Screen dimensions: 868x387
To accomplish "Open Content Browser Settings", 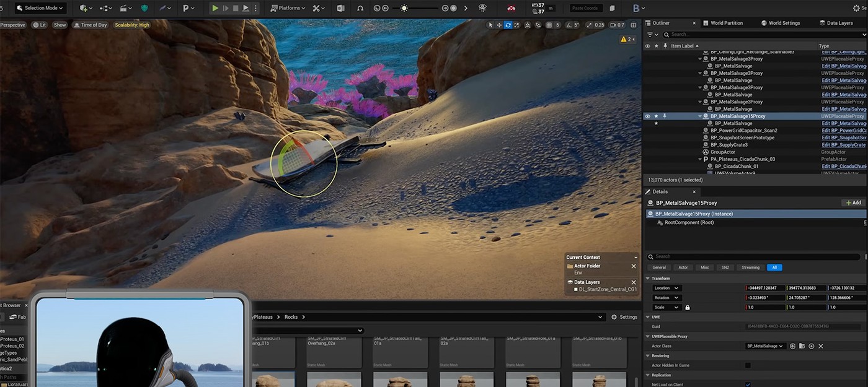I will coord(624,317).
